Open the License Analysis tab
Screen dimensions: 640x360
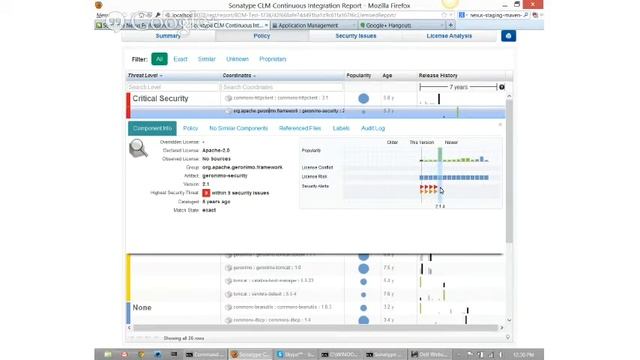449,36
